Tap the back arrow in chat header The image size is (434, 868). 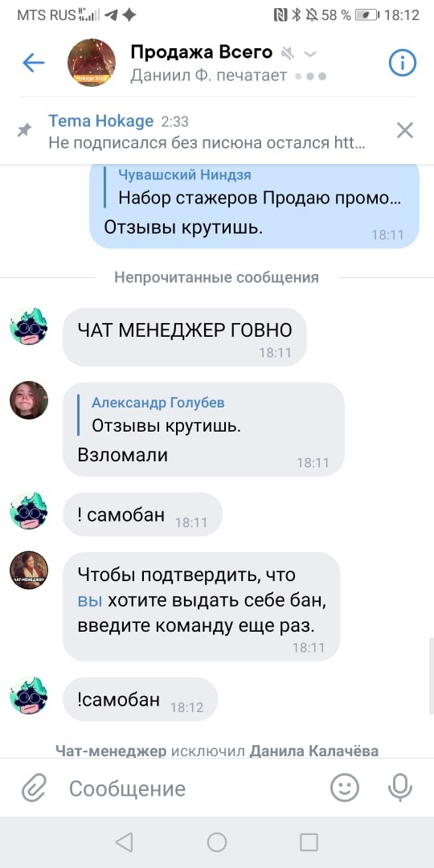33,63
